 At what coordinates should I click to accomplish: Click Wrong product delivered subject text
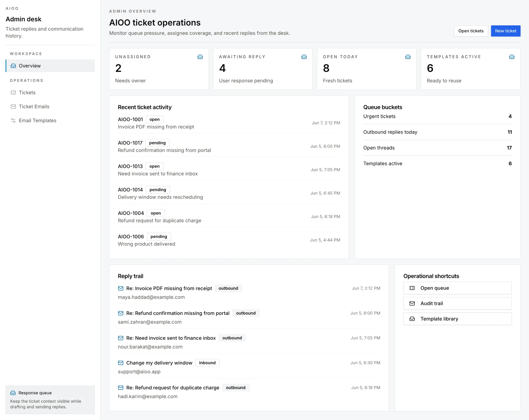[x=147, y=244]
